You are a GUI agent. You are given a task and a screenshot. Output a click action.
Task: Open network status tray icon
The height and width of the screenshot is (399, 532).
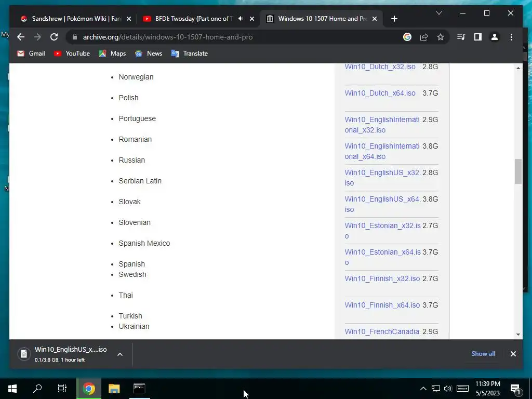click(x=436, y=389)
